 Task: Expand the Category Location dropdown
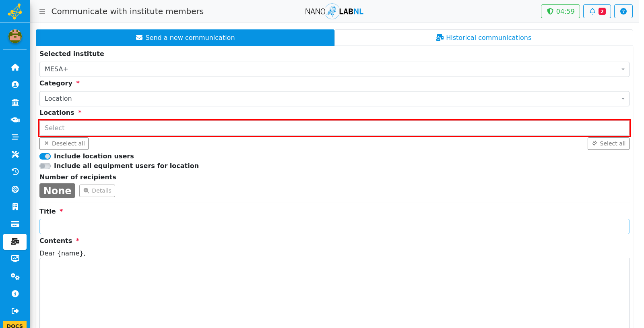334,99
